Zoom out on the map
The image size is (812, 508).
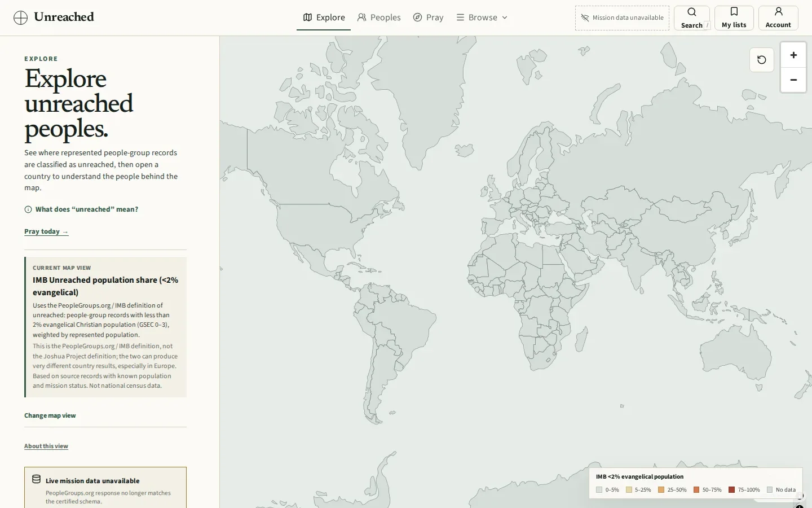[x=793, y=80]
